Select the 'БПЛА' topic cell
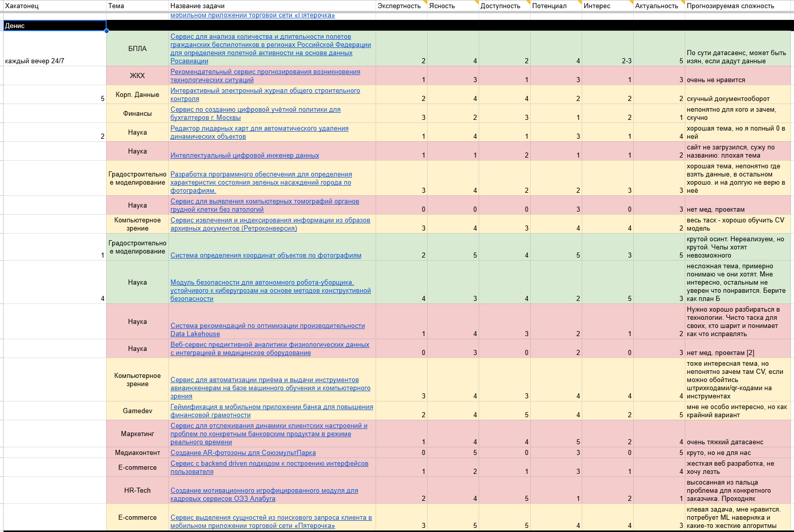794x532 pixels. (x=137, y=48)
